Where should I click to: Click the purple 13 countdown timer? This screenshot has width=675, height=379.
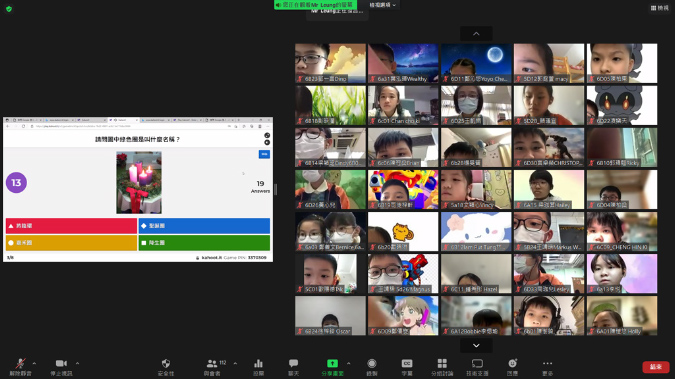point(16,183)
